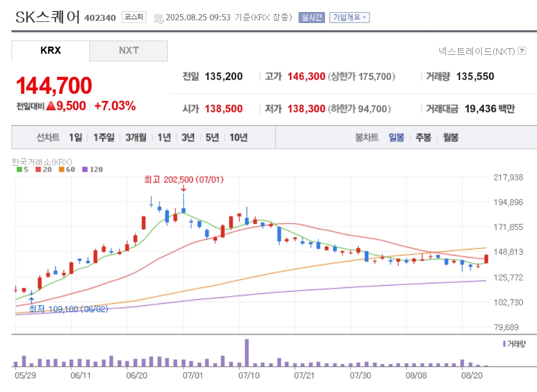The image size is (537, 392).
Task: Click the green 5-day moving average legend square
Action: (20, 169)
